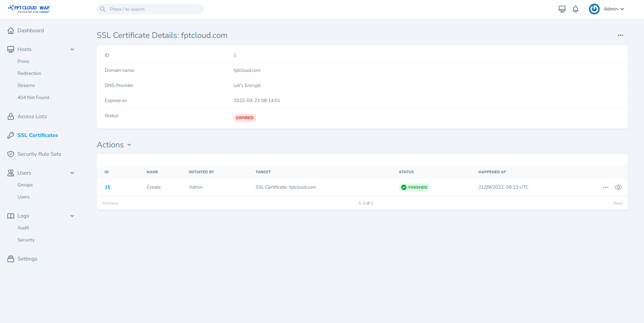
Task: Click the SSL Certificates key icon
Action: click(x=11, y=135)
